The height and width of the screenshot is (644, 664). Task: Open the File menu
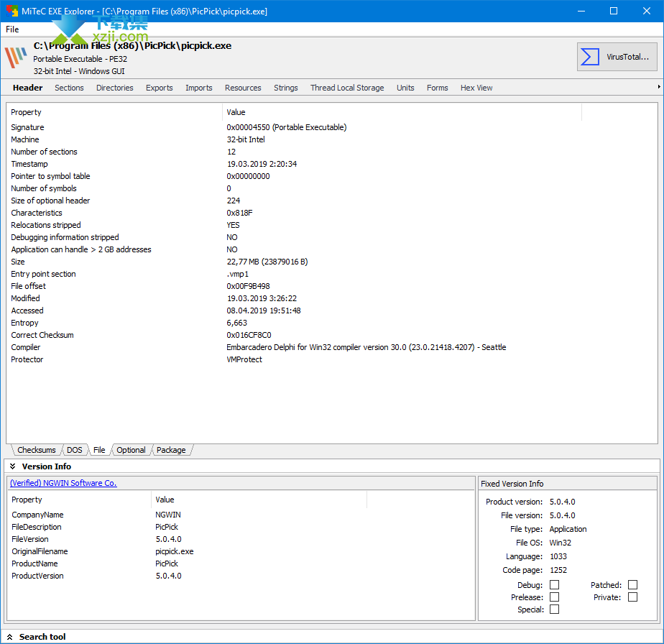coord(12,29)
